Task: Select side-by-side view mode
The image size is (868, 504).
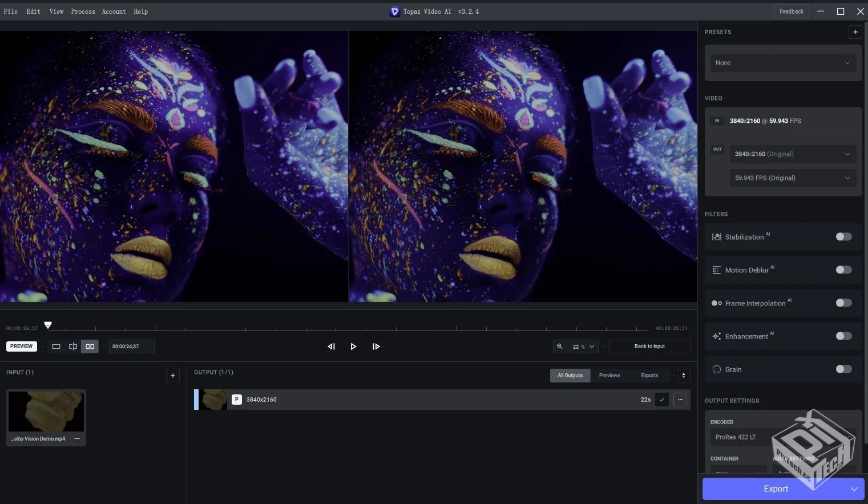Action: [90, 346]
